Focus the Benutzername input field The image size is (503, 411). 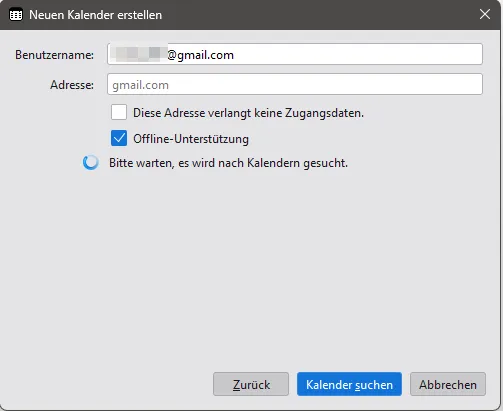pyautogui.click(x=295, y=54)
